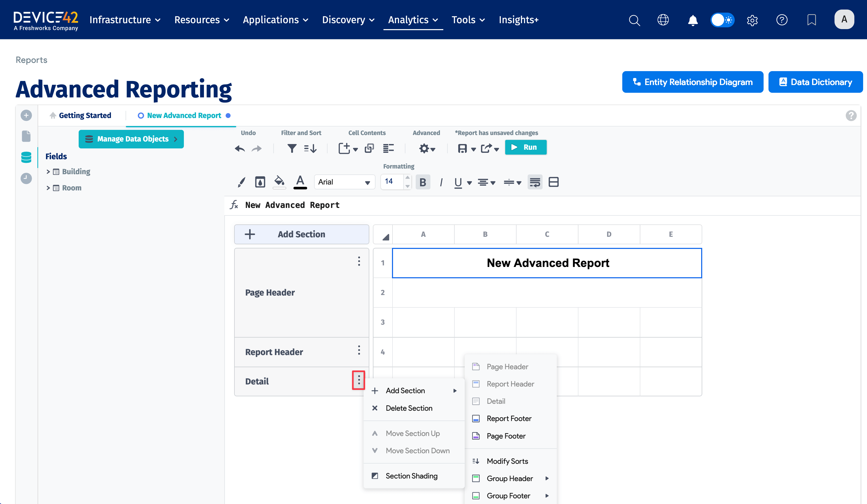Open the Infrastructure nav menu
Image resolution: width=867 pixels, height=504 pixels.
125,20
